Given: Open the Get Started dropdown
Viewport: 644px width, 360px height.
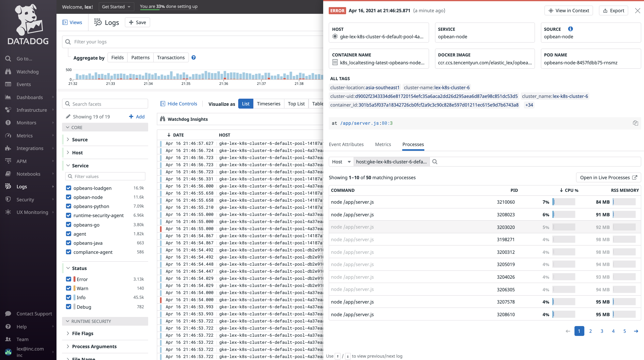Looking at the screenshot, I should click(x=116, y=7).
